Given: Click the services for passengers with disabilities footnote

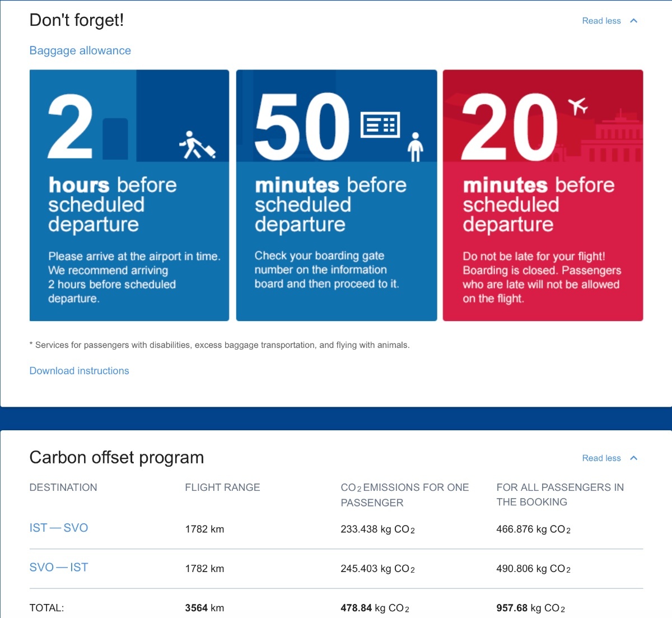Looking at the screenshot, I should (x=220, y=345).
